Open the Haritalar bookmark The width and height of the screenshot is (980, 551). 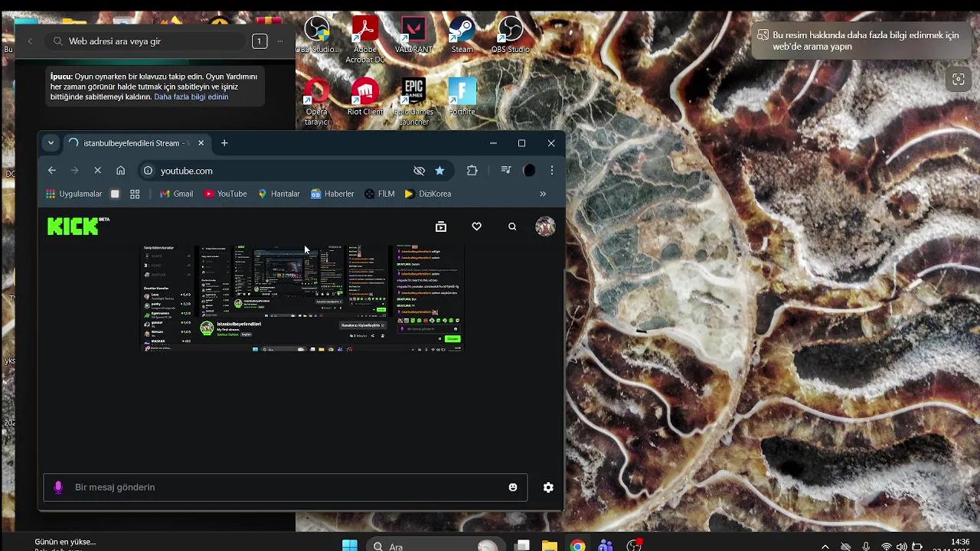[279, 194]
